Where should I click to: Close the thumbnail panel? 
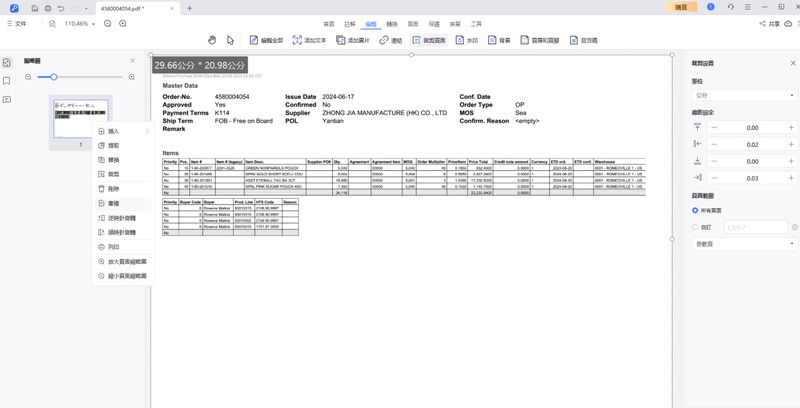click(132, 61)
